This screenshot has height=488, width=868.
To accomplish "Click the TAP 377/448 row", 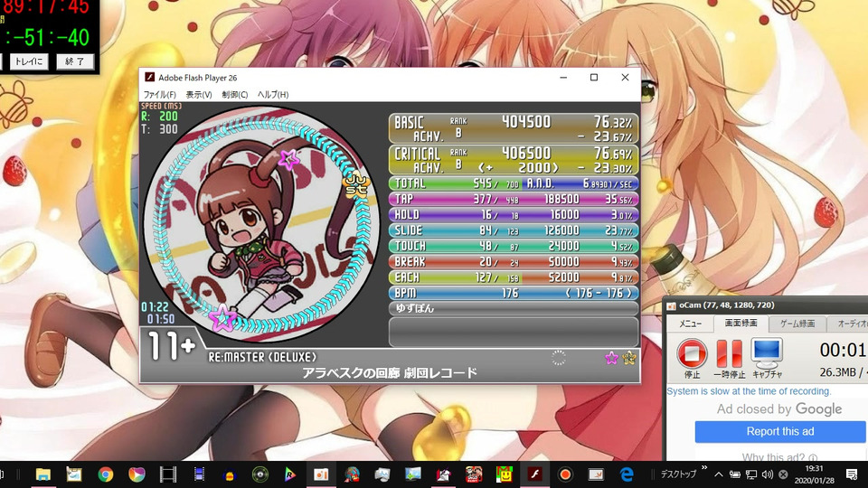I will [x=514, y=199].
